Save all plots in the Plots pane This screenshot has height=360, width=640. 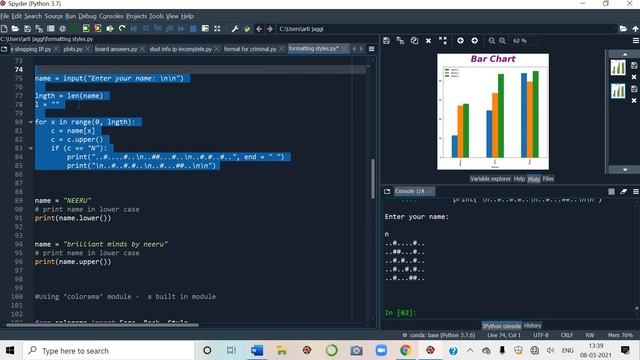(400, 40)
